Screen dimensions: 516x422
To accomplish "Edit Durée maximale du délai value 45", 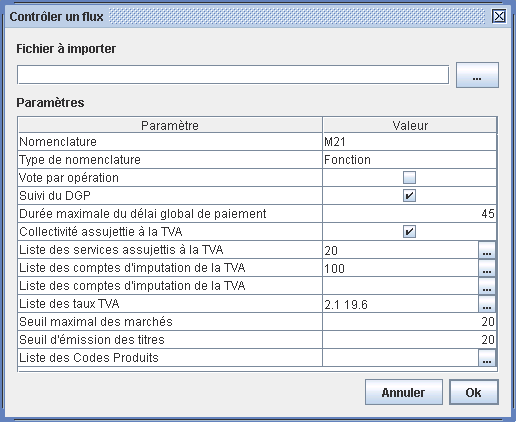I will 409,214.
